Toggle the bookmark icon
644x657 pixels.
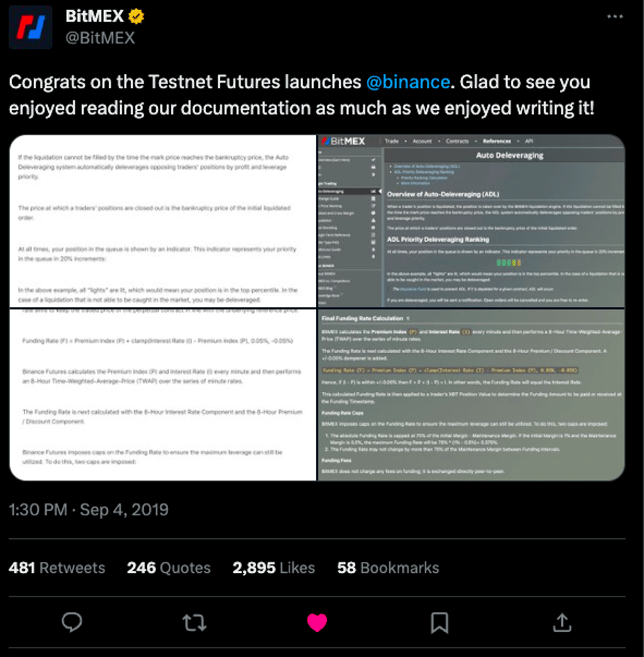point(439,622)
